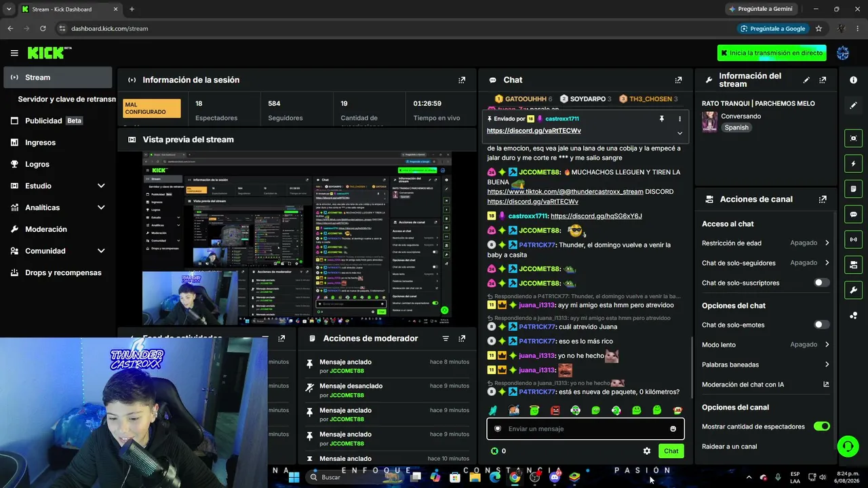Image resolution: width=868 pixels, height=488 pixels.
Task: Pop out the Vista previa del stream panel
Action: coord(462,140)
